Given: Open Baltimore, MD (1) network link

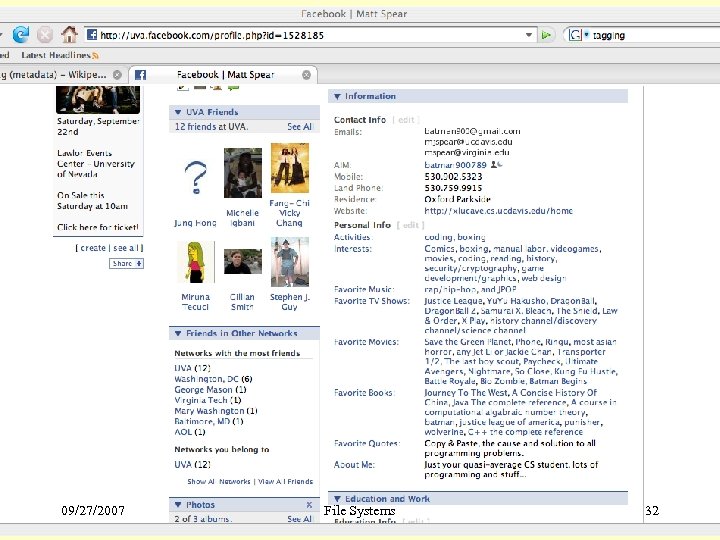Looking at the screenshot, I should [208, 421].
